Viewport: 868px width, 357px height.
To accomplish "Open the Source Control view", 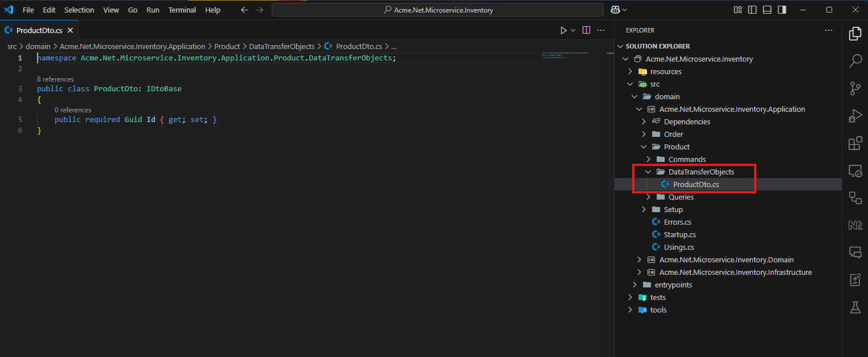I will [855, 88].
